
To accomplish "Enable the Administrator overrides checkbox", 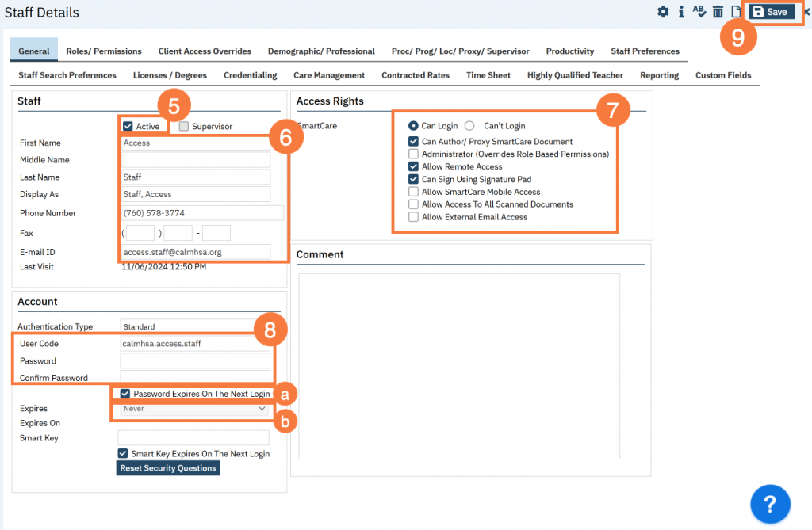I will click(413, 154).
